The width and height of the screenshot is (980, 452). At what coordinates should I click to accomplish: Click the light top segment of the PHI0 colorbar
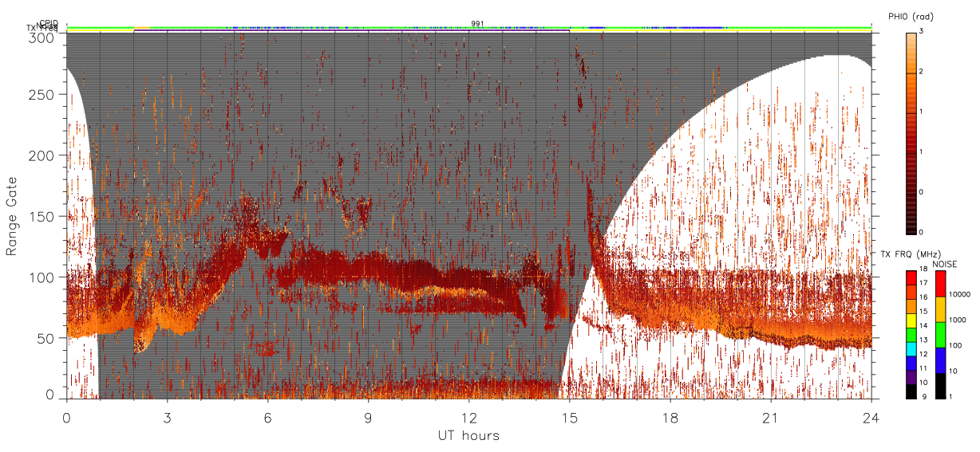click(912, 53)
